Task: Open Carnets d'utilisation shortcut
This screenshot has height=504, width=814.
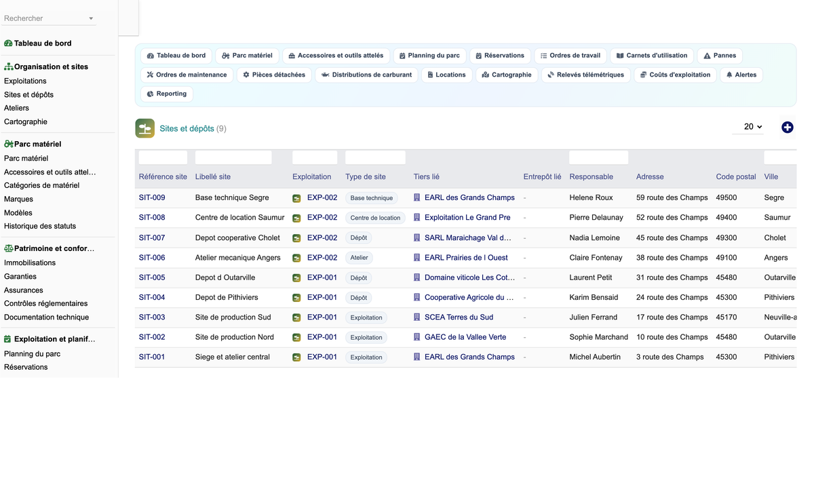Action: pyautogui.click(x=652, y=56)
